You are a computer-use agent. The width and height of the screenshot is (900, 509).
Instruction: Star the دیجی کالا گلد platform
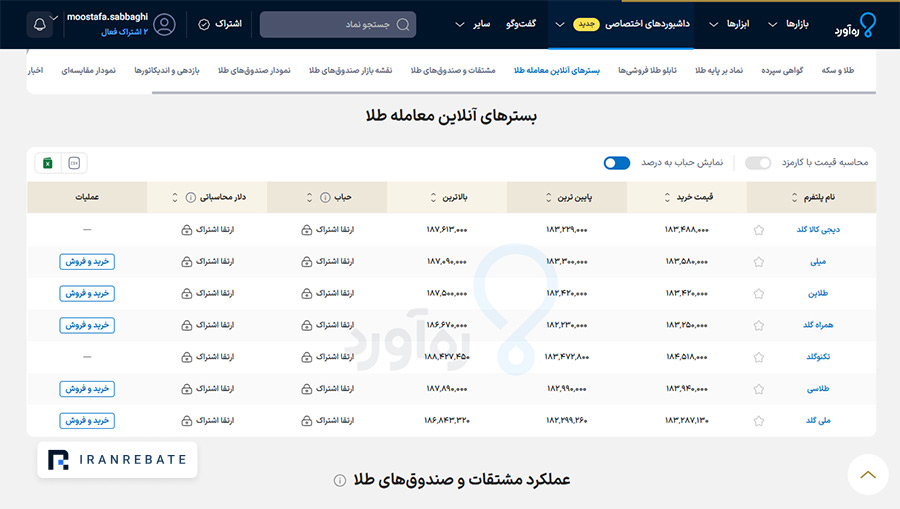click(x=758, y=230)
